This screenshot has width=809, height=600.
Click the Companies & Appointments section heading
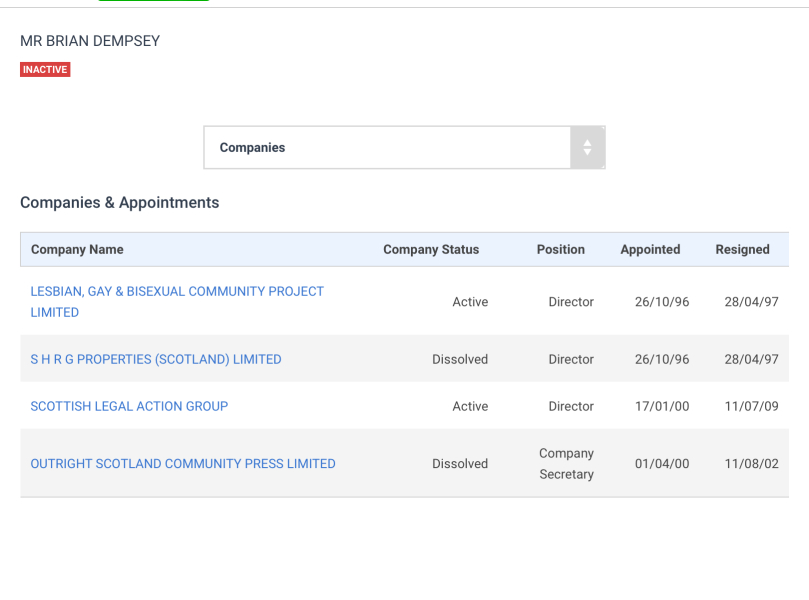pyautogui.click(x=119, y=202)
